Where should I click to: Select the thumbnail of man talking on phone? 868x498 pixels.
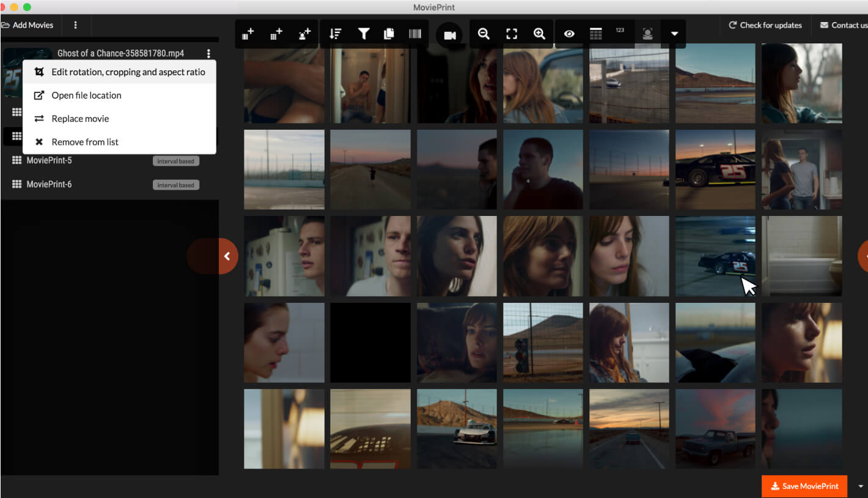point(543,169)
